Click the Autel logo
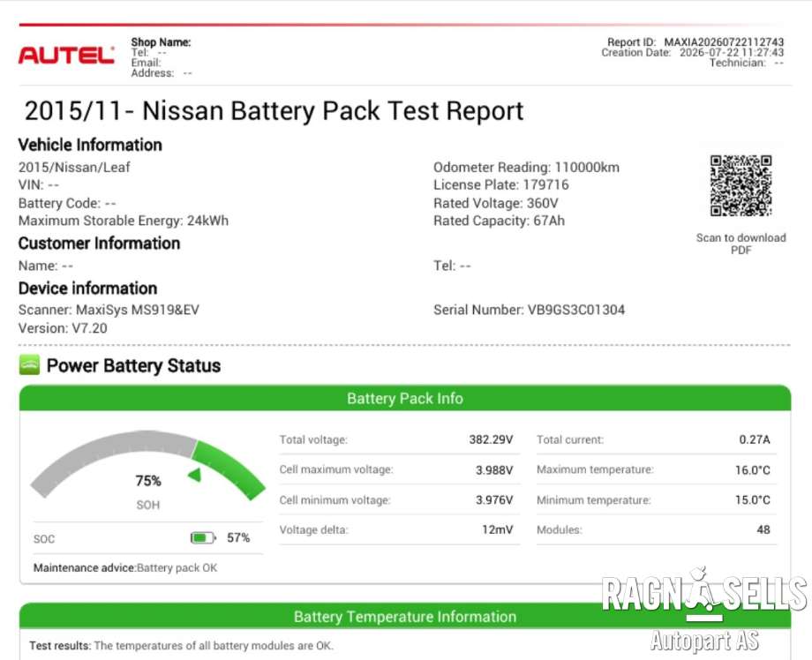Image resolution: width=812 pixels, height=660 pixels. [66, 56]
